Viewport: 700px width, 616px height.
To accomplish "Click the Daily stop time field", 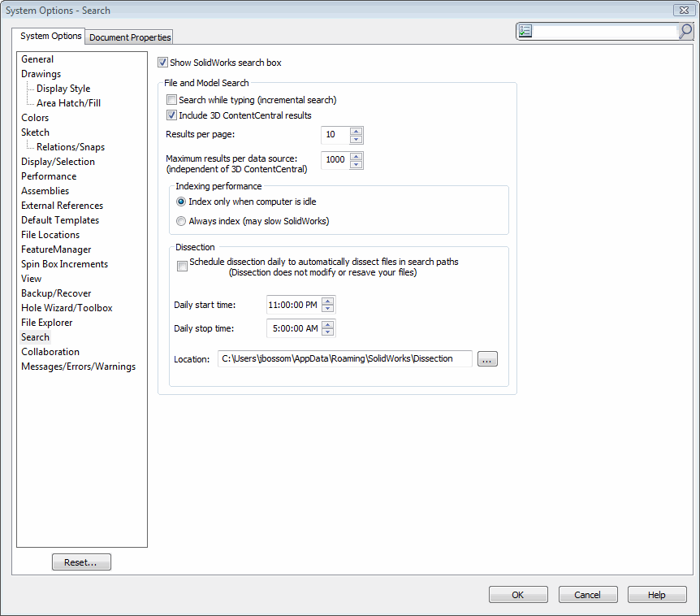I will pos(294,328).
